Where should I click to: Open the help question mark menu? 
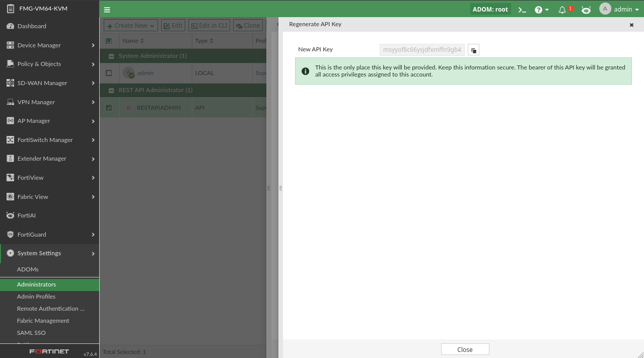pos(542,10)
